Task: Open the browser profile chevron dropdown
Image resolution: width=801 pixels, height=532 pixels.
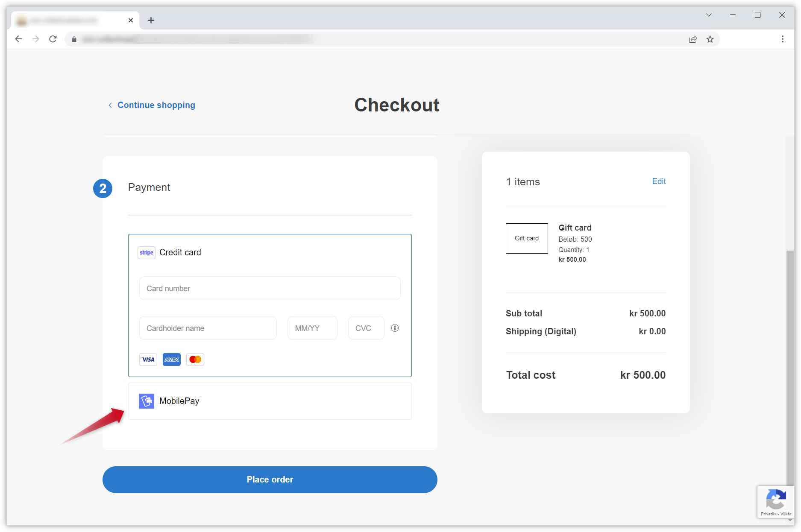Action: click(708, 15)
